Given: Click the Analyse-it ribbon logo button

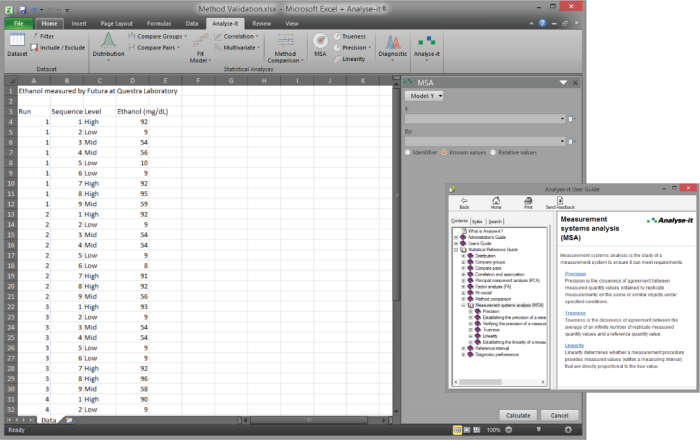Looking at the screenshot, I should [427, 46].
